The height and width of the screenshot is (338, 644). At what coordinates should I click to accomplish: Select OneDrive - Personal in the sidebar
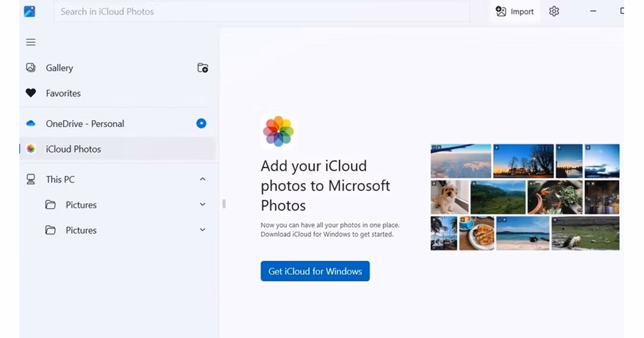118,123
